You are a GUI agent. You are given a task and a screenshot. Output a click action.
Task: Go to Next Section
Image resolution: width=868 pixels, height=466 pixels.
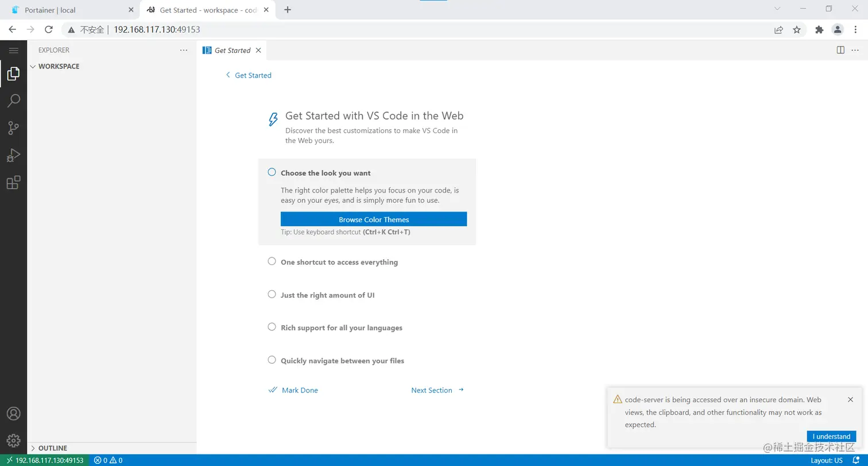pyautogui.click(x=437, y=390)
